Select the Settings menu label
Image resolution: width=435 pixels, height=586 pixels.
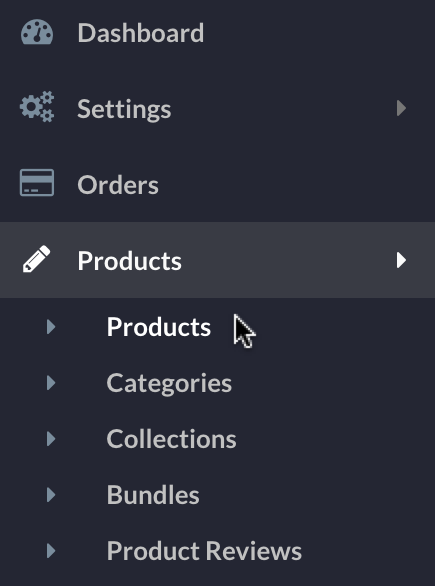click(124, 109)
